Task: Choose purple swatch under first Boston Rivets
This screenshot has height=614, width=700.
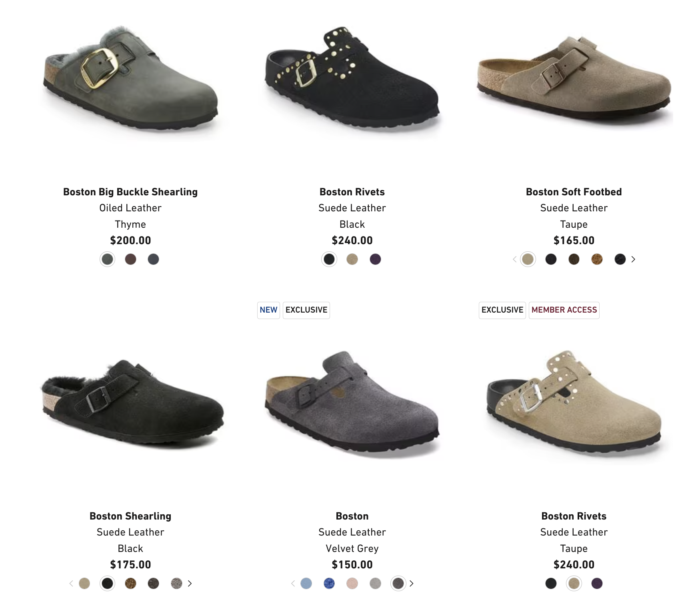Action: [x=375, y=259]
